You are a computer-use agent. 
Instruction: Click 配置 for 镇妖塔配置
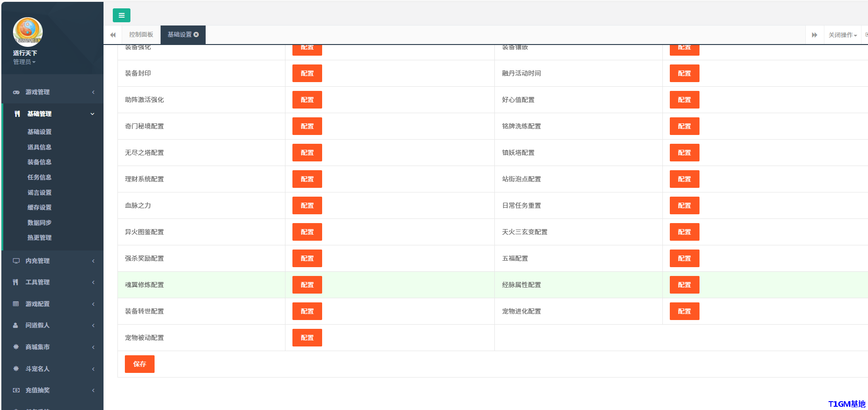(x=685, y=153)
